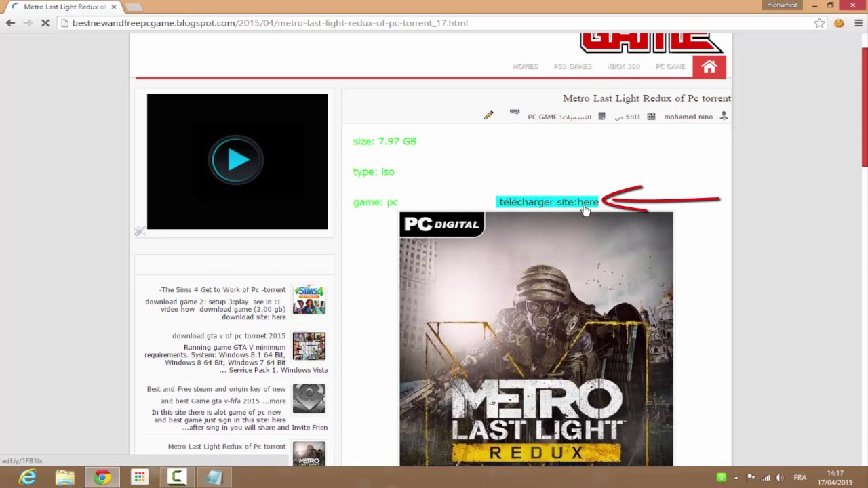Click 'download site: here' under Sims 4 post
Image resolution: width=868 pixels, height=488 pixels.
click(254, 317)
